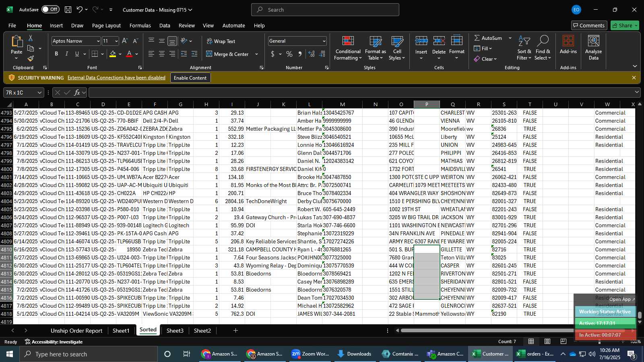Click the Undo arrow icon

point(80,10)
